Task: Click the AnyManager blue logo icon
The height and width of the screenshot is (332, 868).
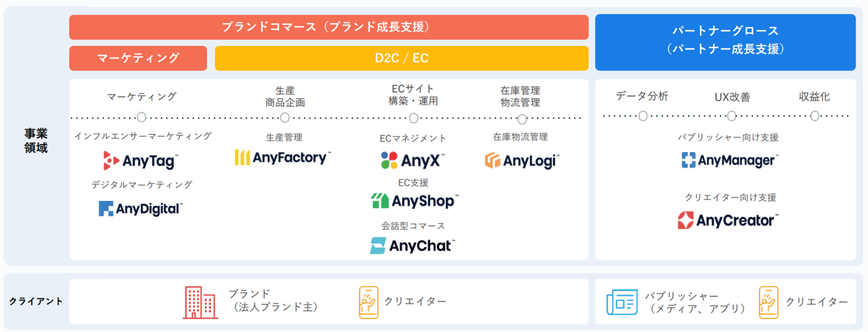Action: pyautogui.click(x=689, y=161)
